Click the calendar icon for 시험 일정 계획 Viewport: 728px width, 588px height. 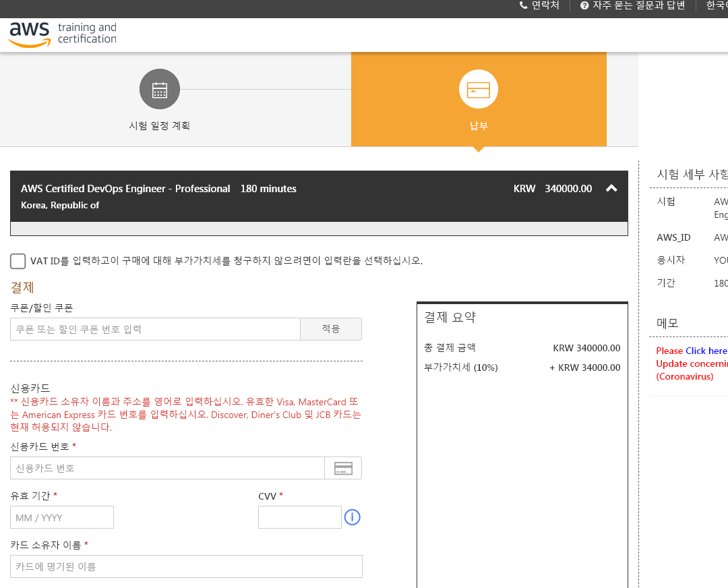pyautogui.click(x=160, y=89)
